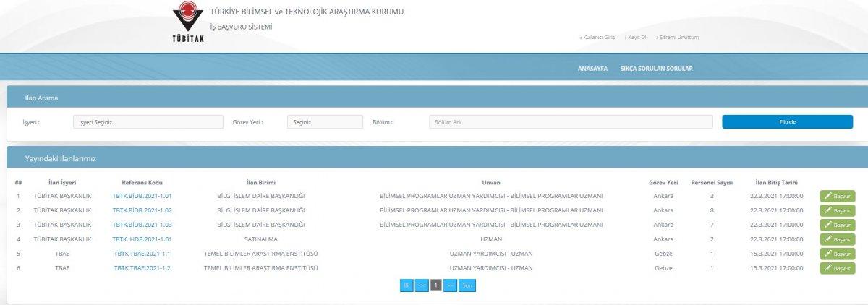868x305 pixels.
Task: Open reference TBTK.TBAE.2021-1.2
Action: (x=142, y=268)
